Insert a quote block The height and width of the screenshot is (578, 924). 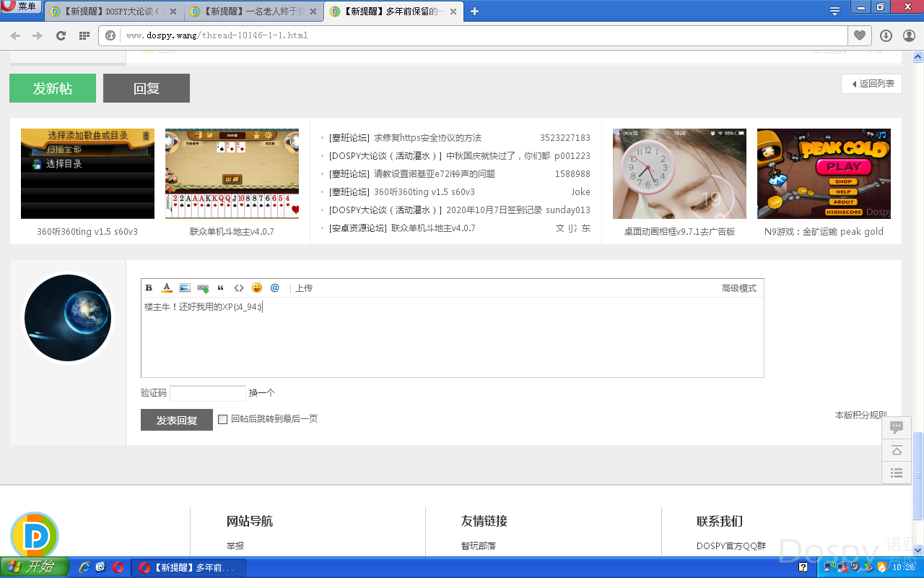221,288
